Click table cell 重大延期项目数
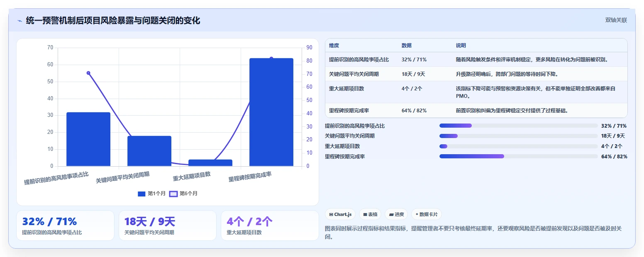The width and height of the screenshot is (644, 257). point(346,89)
